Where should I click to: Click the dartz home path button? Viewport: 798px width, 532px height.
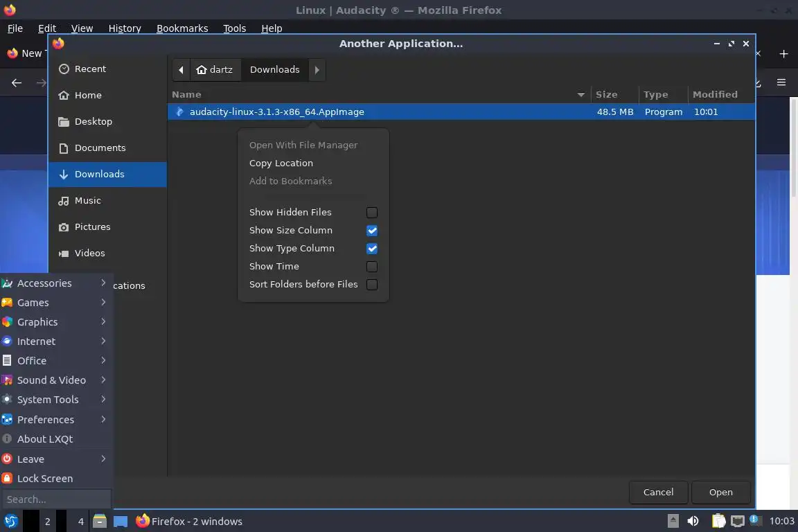pyautogui.click(x=215, y=70)
